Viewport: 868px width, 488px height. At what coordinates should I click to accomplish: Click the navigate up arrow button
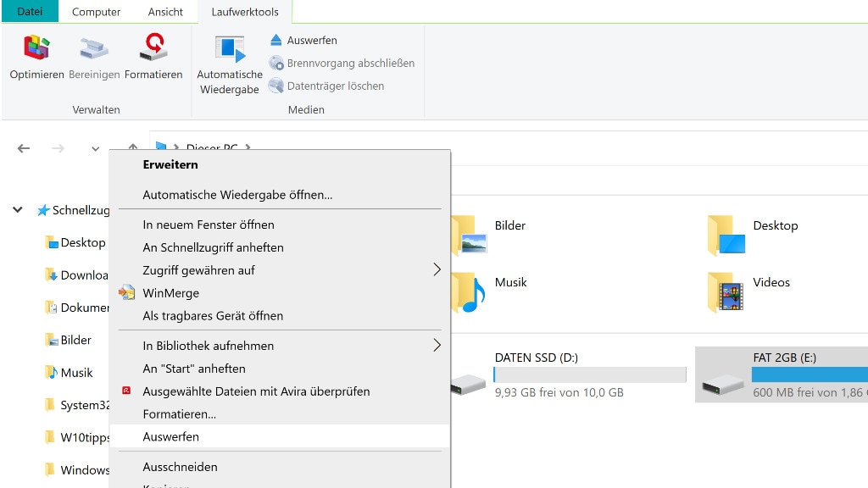pos(132,148)
